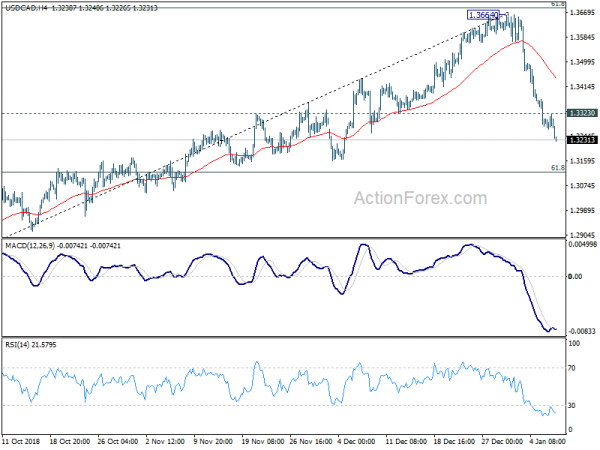This screenshot has width=600, height=450.
Task: Select the RSI(14) indicator label
Action: [17, 345]
